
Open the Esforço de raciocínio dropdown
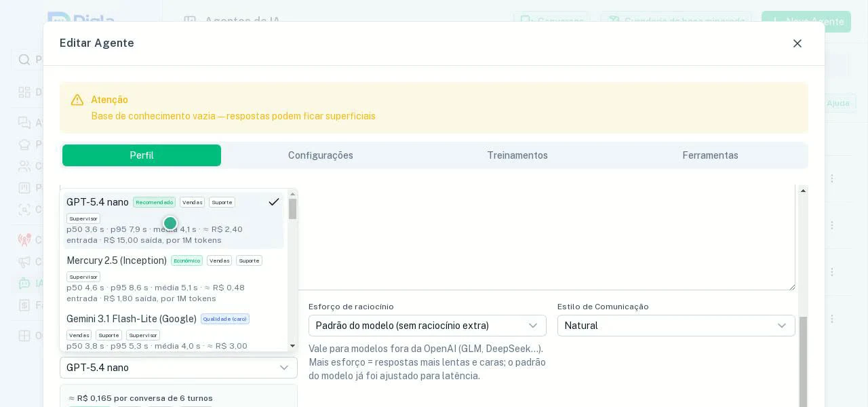coord(427,326)
